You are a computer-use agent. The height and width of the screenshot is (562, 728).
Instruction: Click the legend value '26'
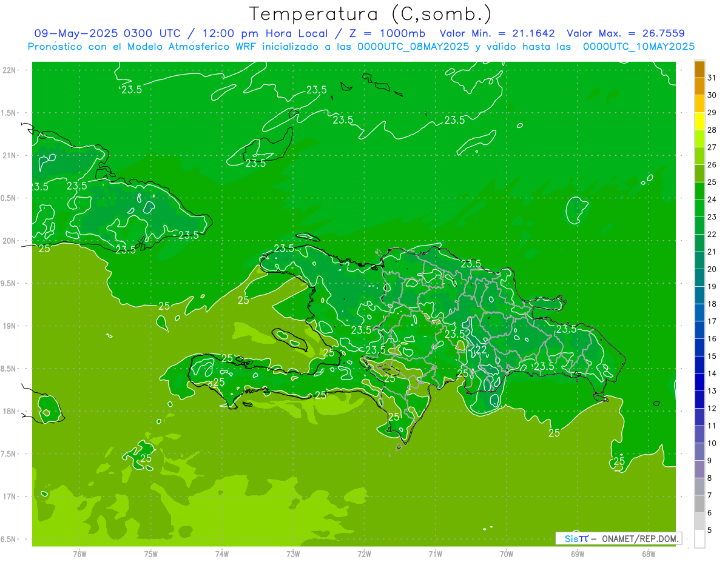[712, 164]
